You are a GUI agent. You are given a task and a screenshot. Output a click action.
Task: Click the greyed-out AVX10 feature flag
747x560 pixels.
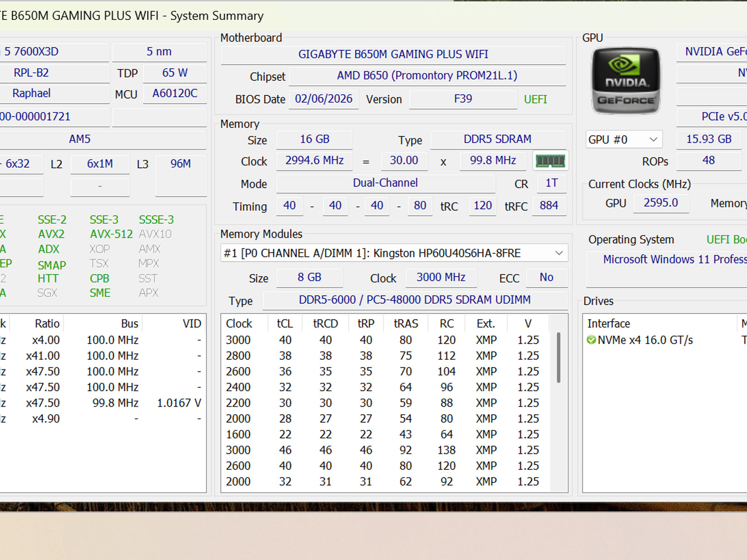[x=155, y=234]
